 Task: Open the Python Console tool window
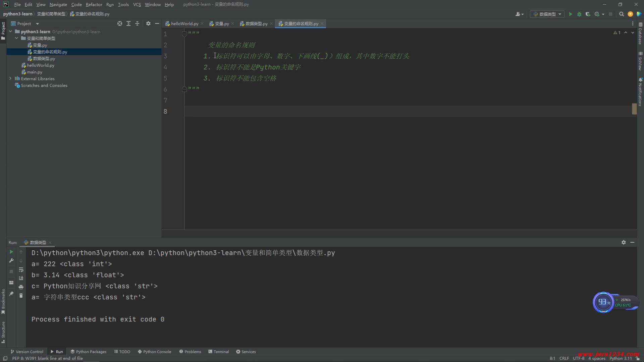tap(154, 352)
